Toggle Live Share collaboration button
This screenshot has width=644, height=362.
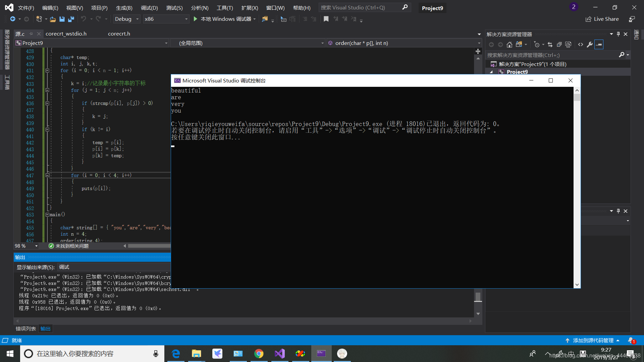pyautogui.click(x=602, y=18)
